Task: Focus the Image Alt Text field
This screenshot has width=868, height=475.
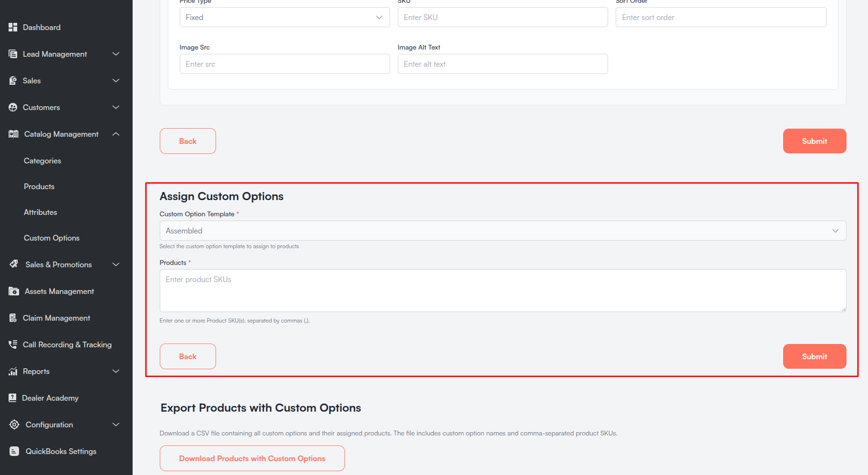Action: (x=503, y=64)
